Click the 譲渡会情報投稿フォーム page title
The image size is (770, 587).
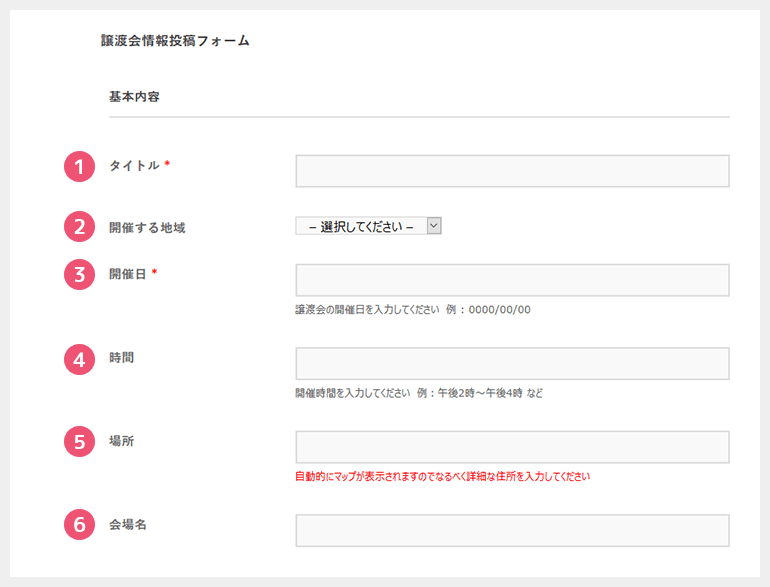coord(175,40)
